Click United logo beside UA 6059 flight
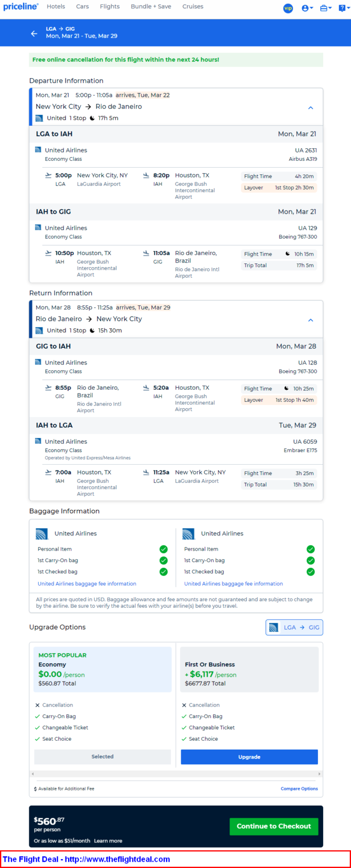The image size is (351, 868). pos(38,441)
